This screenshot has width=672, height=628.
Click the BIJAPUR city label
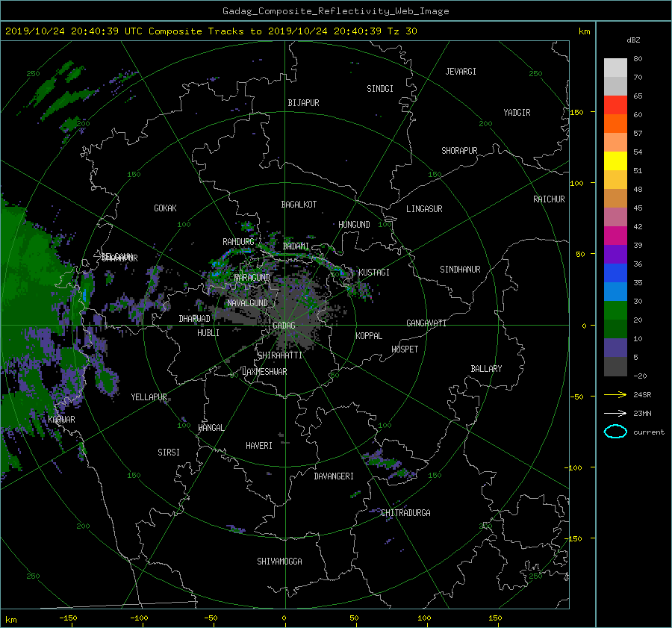(x=303, y=103)
